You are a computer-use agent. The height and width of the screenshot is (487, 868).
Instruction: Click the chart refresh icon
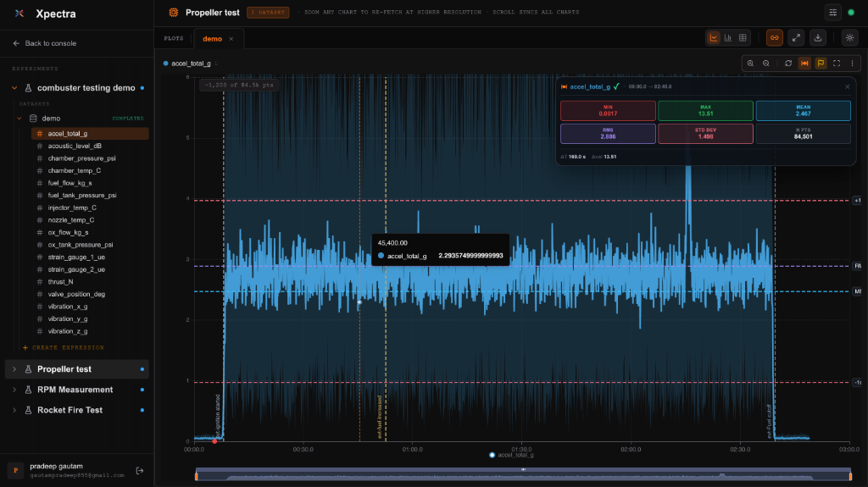click(x=788, y=64)
